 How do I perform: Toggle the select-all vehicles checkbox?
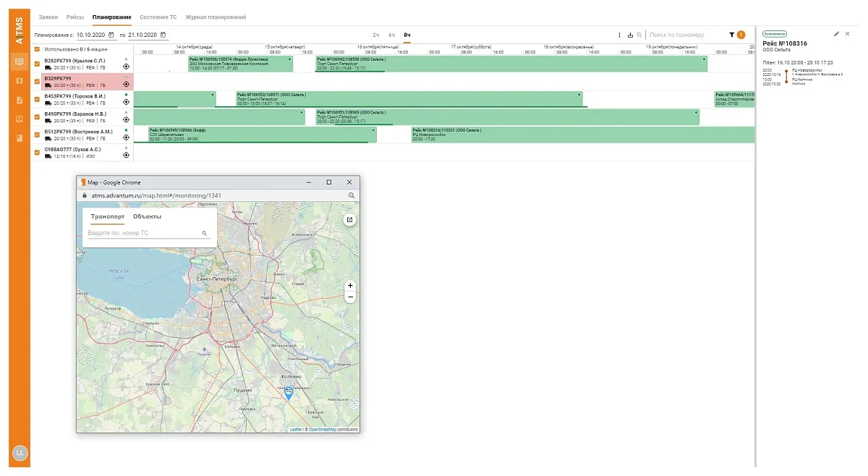pos(37,49)
